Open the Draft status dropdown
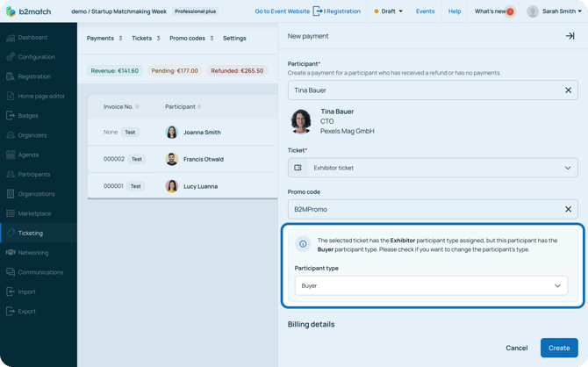 389,11
